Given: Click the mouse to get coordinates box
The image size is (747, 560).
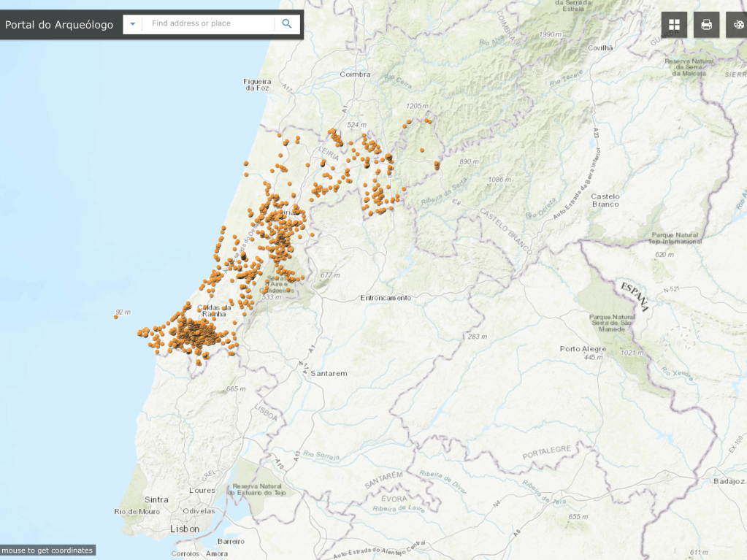Looking at the screenshot, I should tap(47, 551).
